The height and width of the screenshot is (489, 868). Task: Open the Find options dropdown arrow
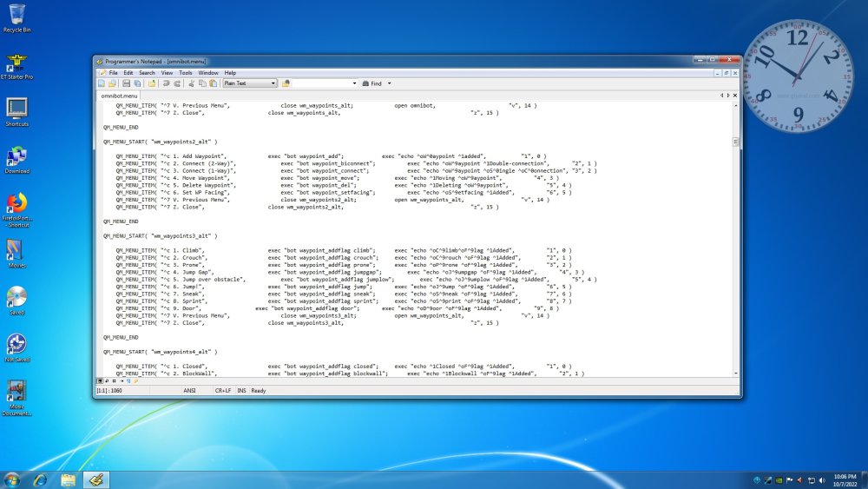pyautogui.click(x=389, y=83)
